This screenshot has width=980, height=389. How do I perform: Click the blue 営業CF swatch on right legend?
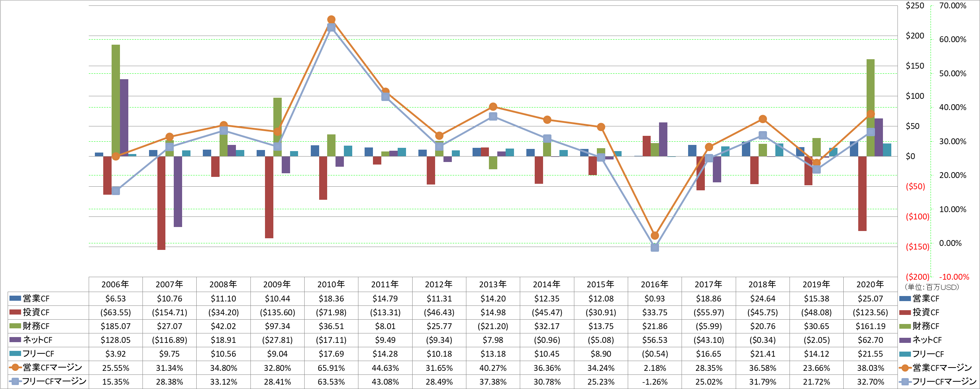click(905, 299)
